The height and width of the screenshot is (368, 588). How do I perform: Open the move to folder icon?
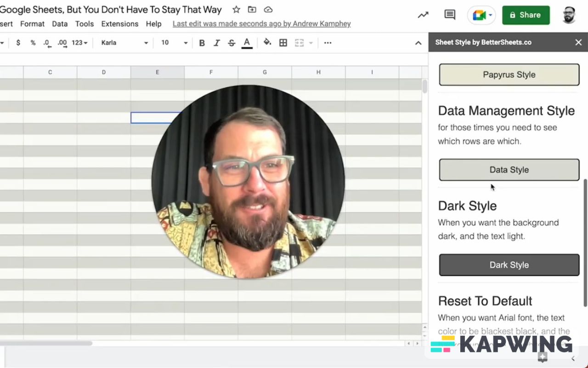coord(252,10)
